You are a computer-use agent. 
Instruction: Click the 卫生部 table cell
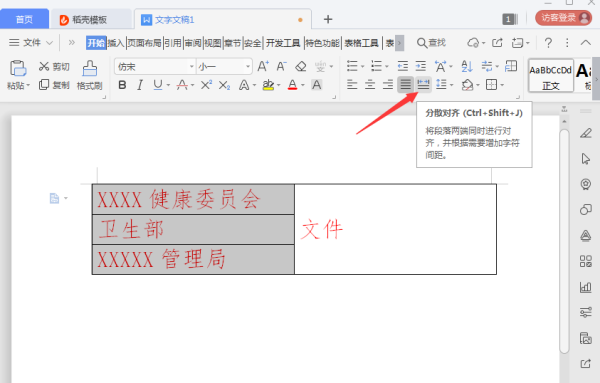(193, 229)
